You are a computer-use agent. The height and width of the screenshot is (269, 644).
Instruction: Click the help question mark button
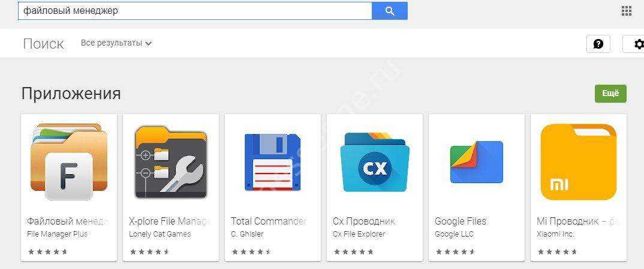coord(598,44)
